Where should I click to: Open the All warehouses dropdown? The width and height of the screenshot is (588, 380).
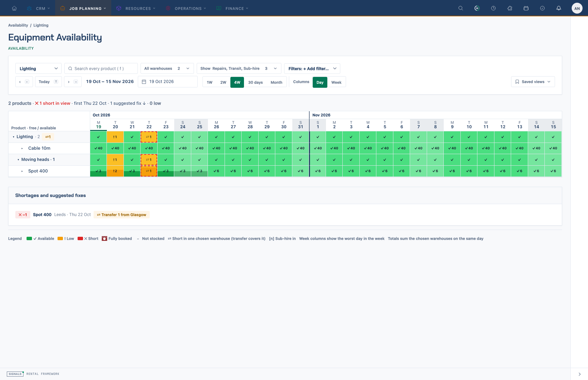167,68
